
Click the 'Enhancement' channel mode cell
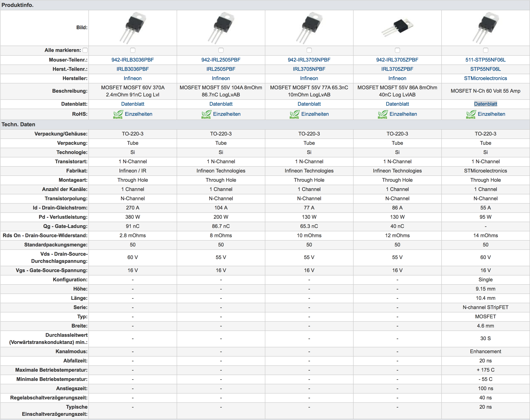click(486, 352)
